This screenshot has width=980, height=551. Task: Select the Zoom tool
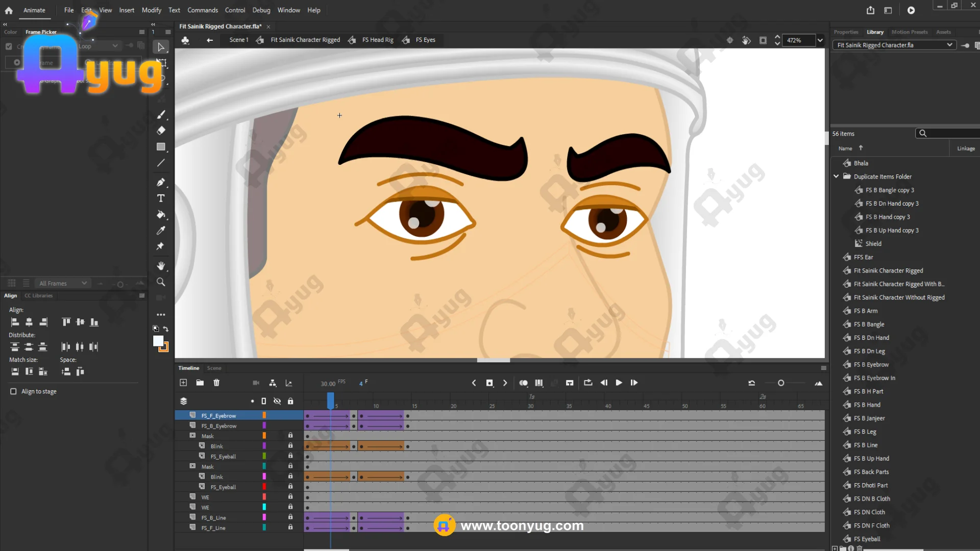point(161,282)
